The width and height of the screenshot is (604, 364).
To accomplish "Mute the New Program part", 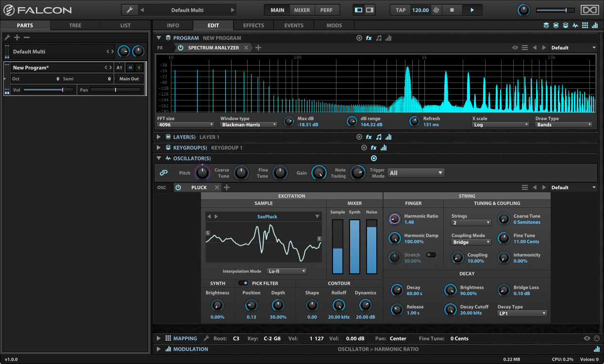I will click(130, 68).
